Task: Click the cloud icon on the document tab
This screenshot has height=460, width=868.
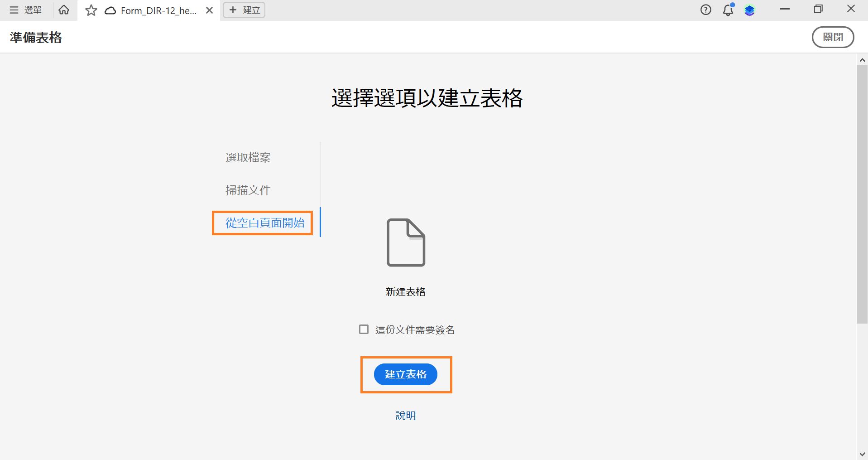Action: point(109,10)
